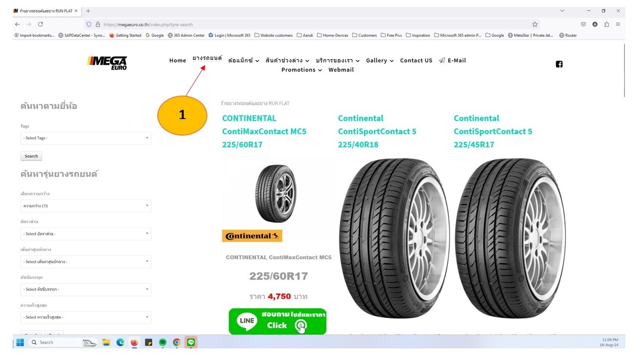Click the Windows taskbar Search box
Viewport: 642px width, 364px height.
coord(63,342)
